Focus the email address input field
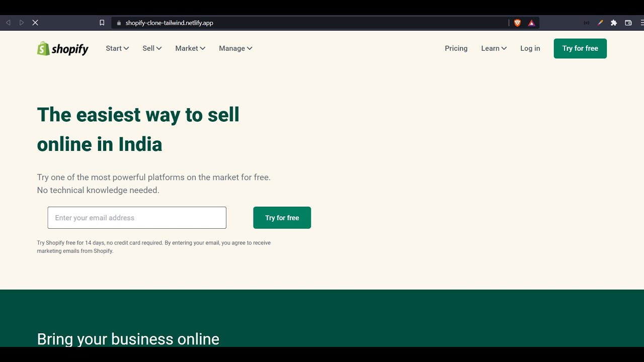The width and height of the screenshot is (644, 362). [x=137, y=218]
